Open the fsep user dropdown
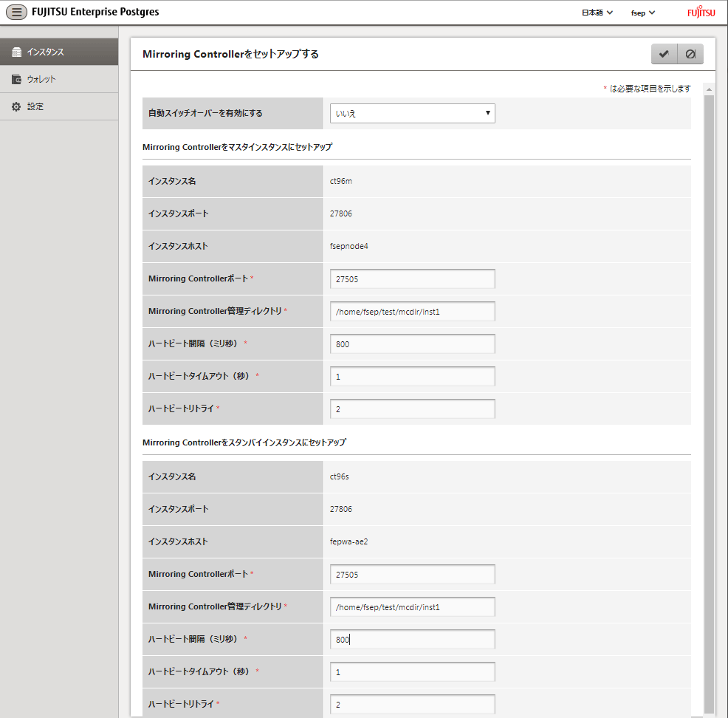The image size is (728, 718). point(643,13)
